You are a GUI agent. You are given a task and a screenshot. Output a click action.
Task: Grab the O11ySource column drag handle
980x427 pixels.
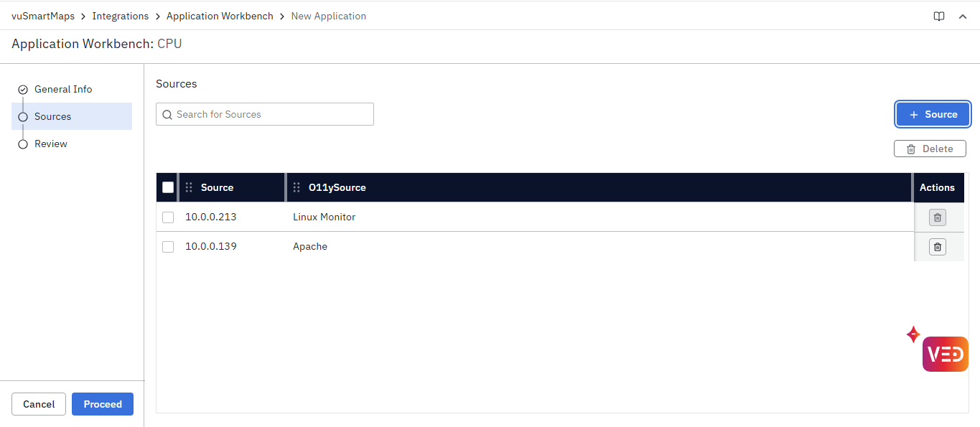pyautogui.click(x=297, y=187)
